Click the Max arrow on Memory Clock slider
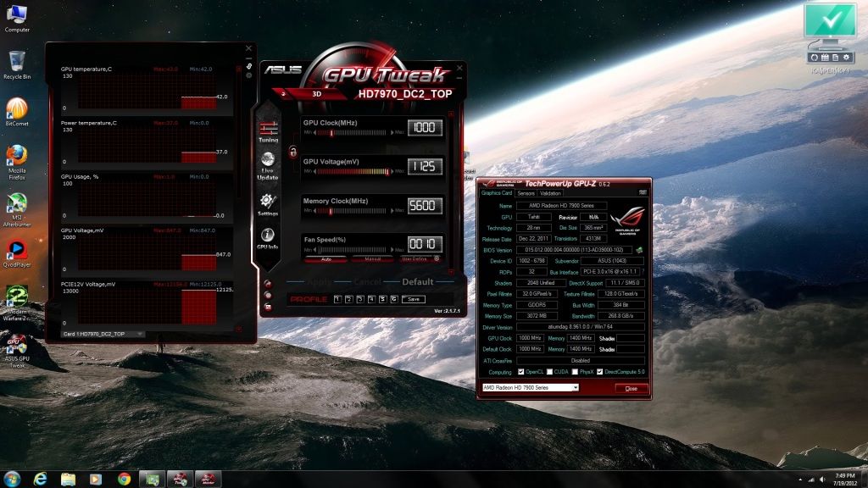Image resolution: width=868 pixels, height=488 pixels. tap(392, 211)
